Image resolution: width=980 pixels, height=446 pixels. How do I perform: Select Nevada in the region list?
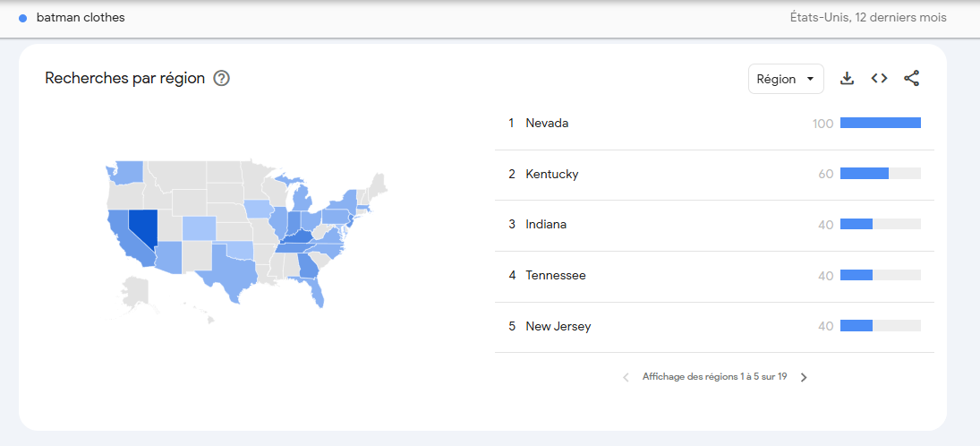[547, 124]
